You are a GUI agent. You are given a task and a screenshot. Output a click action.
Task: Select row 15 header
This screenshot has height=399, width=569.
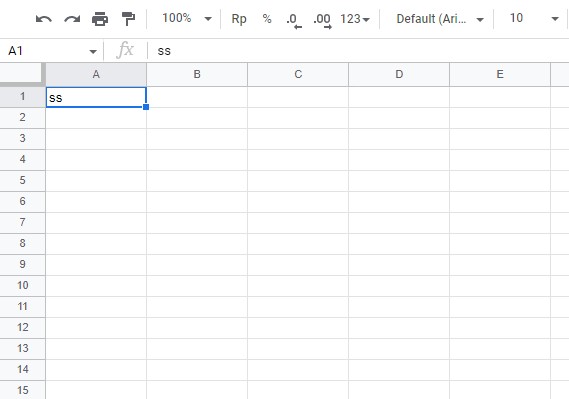[x=22, y=390]
